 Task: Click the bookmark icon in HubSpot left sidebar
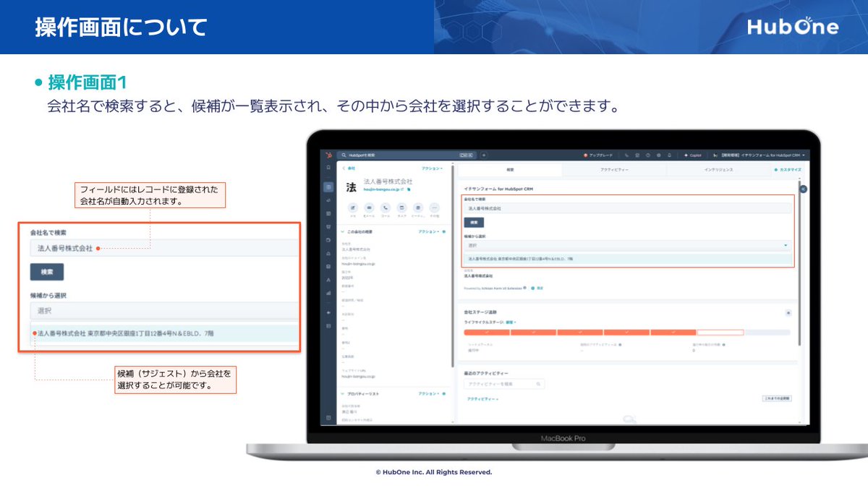pos(328,168)
